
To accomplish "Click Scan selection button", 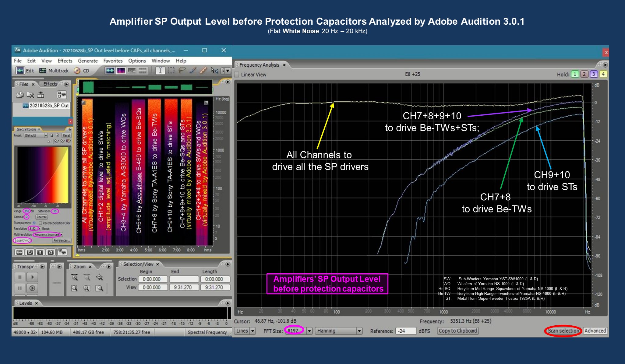I will tap(563, 331).
